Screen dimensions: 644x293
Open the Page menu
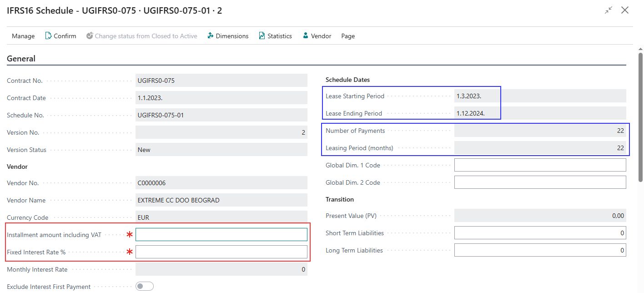(348, 36)
